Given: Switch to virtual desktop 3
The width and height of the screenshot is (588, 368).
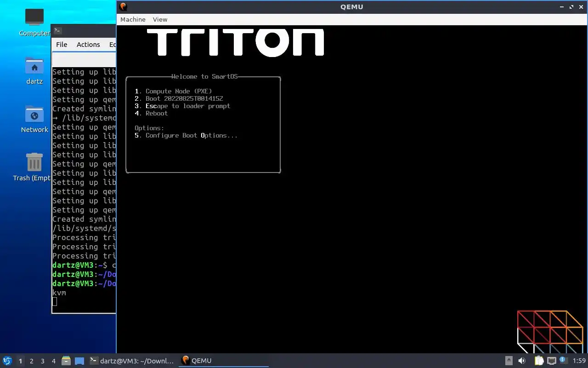Looking at the screenshot, I should (x=42, y=361).
